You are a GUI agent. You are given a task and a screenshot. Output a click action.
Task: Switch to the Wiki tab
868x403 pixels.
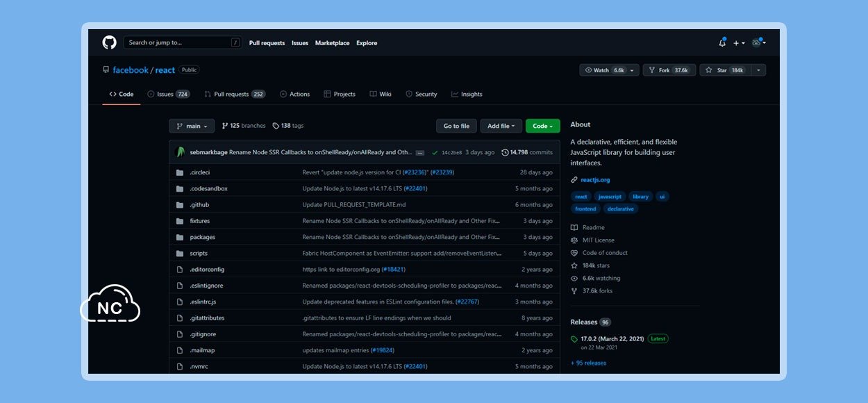[381, 94]
